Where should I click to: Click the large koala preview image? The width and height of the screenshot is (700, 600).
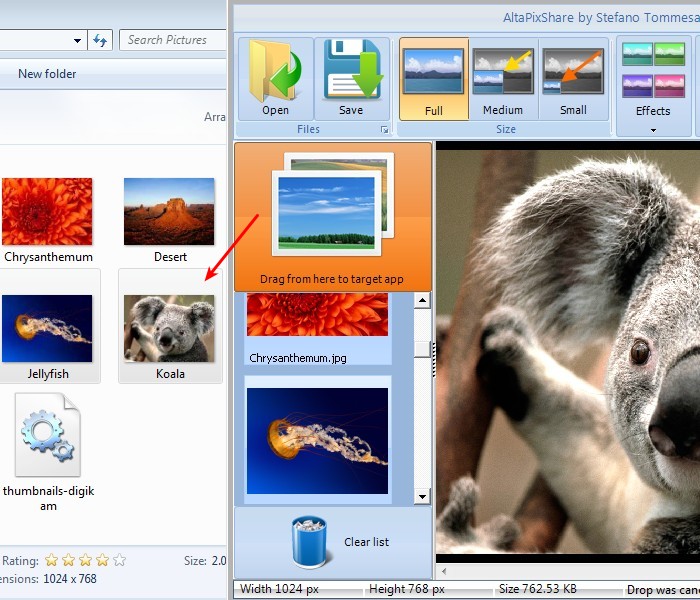point(568,351)
